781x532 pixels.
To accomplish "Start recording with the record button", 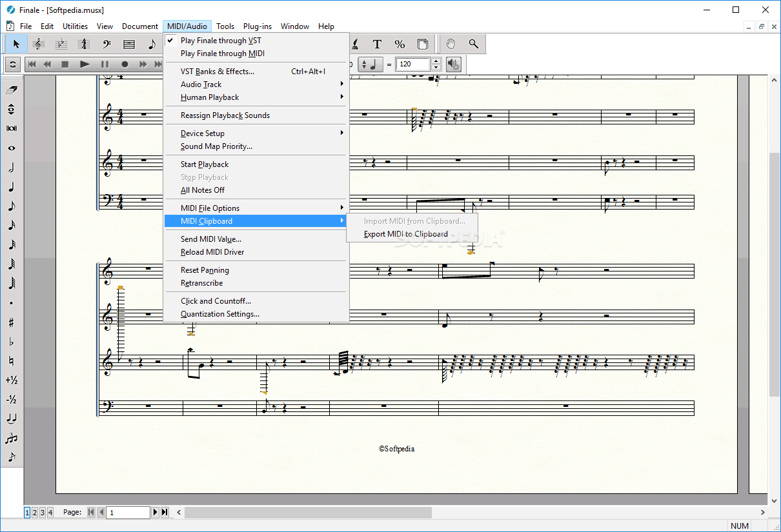I will click(125, 64).
